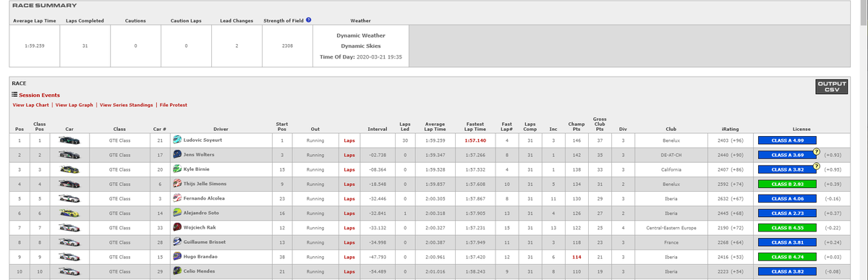Click Wojciech Rak's helmet icon

[x=177, y=226]
